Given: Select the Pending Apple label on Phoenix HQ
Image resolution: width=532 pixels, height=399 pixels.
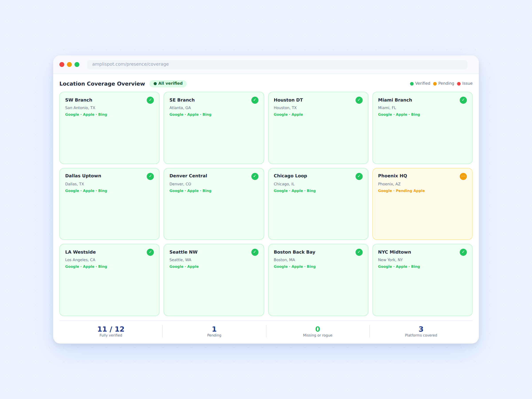Looking at the screenshot, I should pos(410,191).
